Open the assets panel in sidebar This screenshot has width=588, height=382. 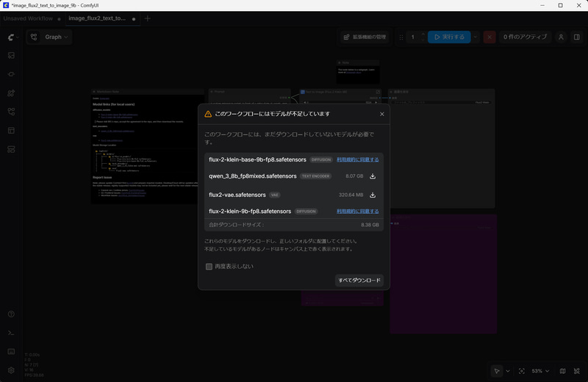point(11,56)
